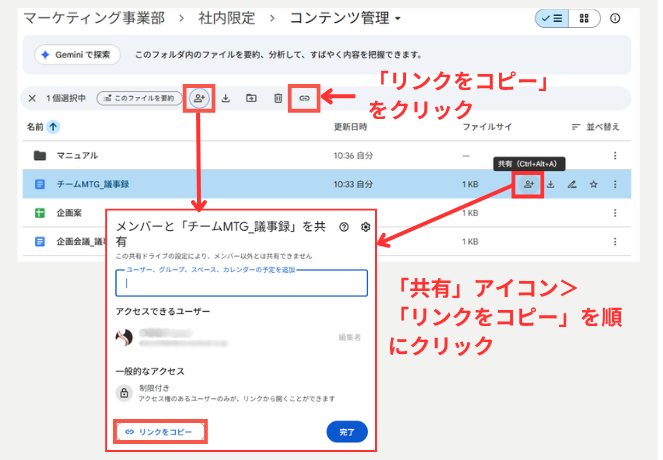
Task: Open more actions for 企画会議 row
Action: tap(615, 242)
